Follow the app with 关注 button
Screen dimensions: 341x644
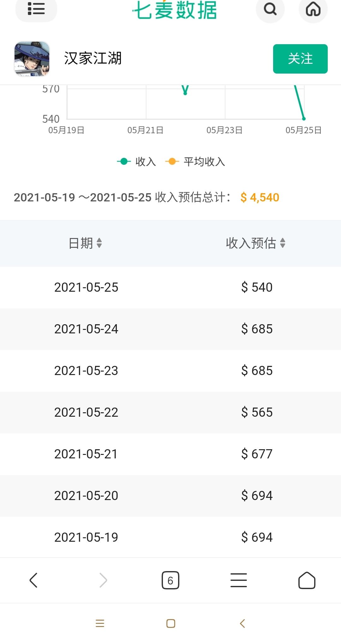coord(300,59)
